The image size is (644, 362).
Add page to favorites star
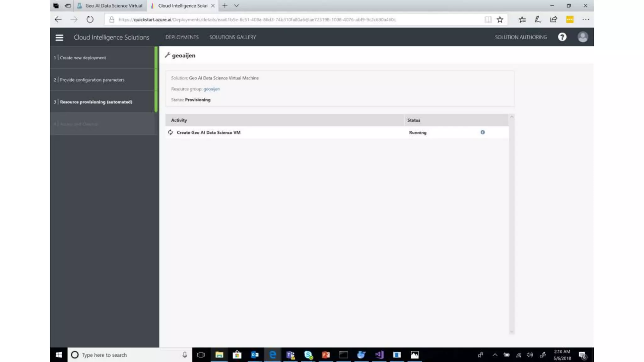tap(500, 19)
